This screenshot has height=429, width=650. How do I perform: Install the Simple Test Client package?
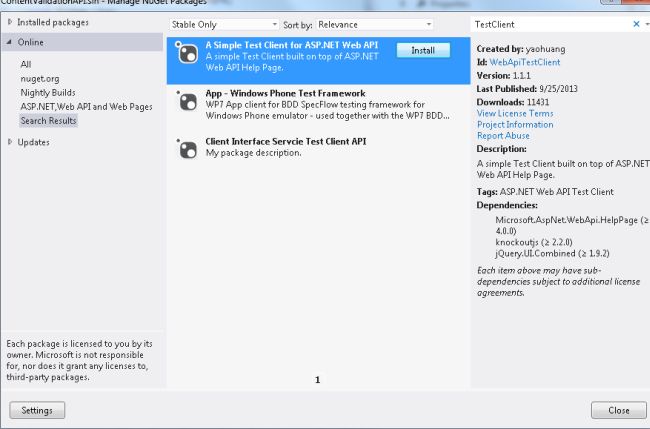(423, 50)
